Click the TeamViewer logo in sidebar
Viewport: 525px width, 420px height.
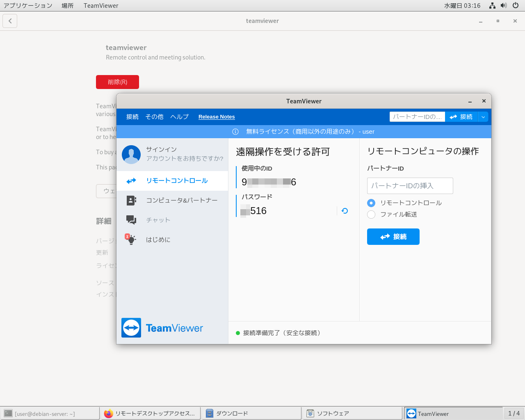(131, 328)
